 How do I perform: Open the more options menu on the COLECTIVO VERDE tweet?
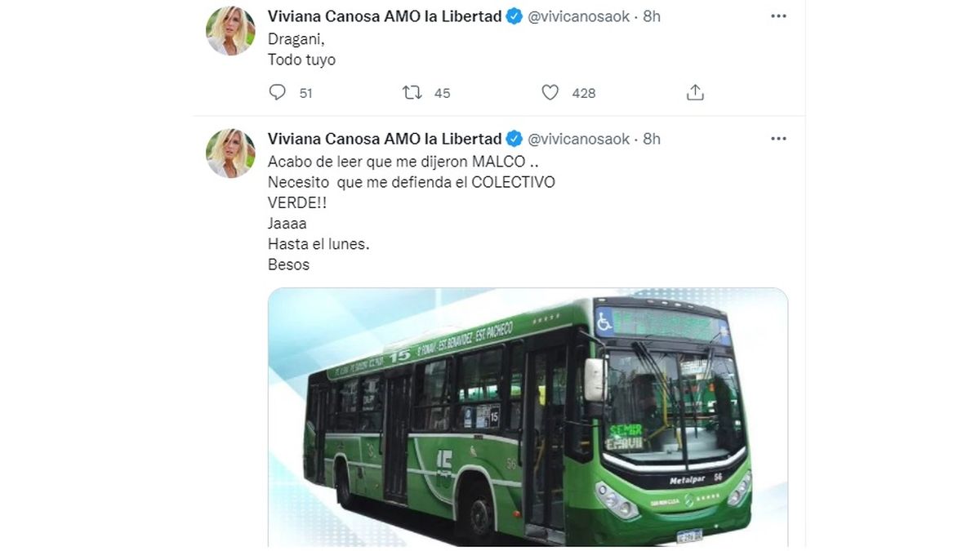778,139
